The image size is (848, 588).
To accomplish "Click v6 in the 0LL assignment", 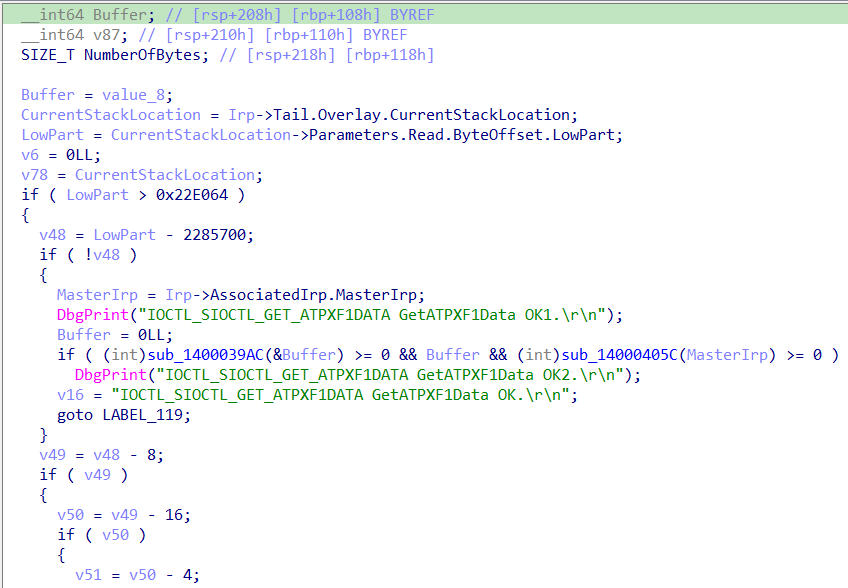I will pos(30,154).
